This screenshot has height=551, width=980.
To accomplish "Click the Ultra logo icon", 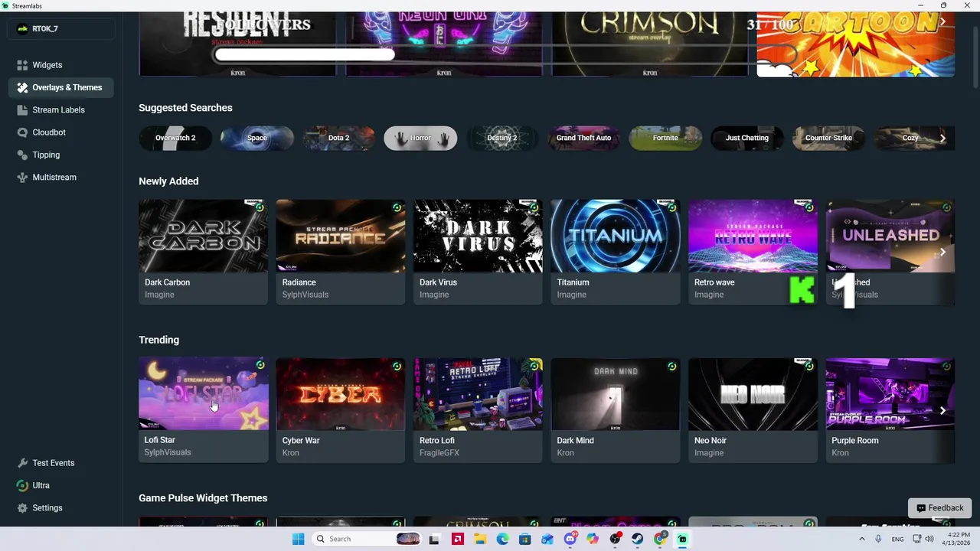I will 22,485.
